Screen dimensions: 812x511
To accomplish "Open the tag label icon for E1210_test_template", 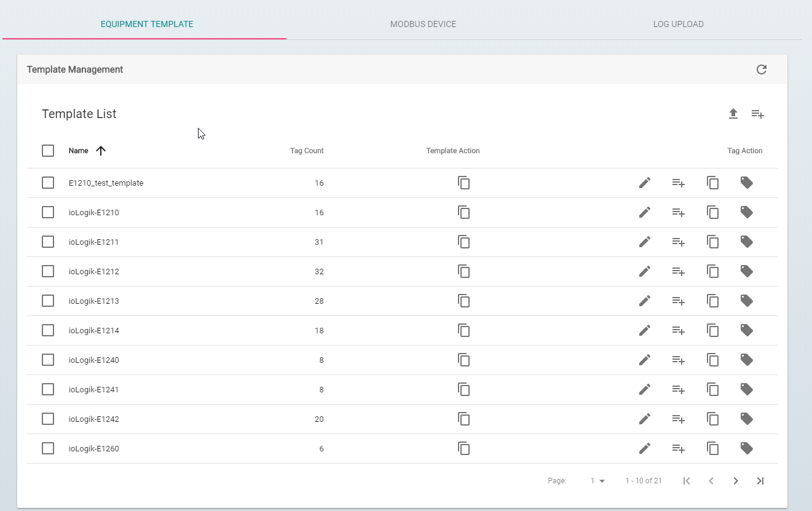I will pyautogui.click(x=747, y=183).
